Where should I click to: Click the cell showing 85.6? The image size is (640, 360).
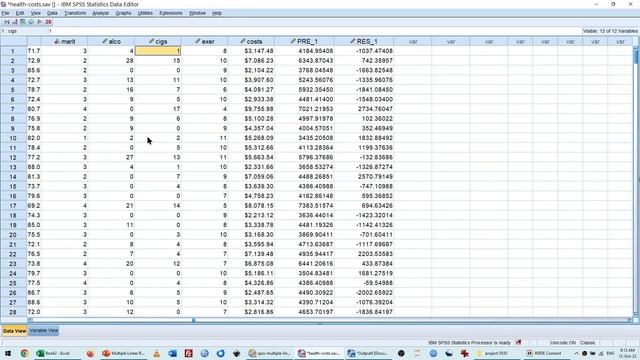(x=34, y=70)
